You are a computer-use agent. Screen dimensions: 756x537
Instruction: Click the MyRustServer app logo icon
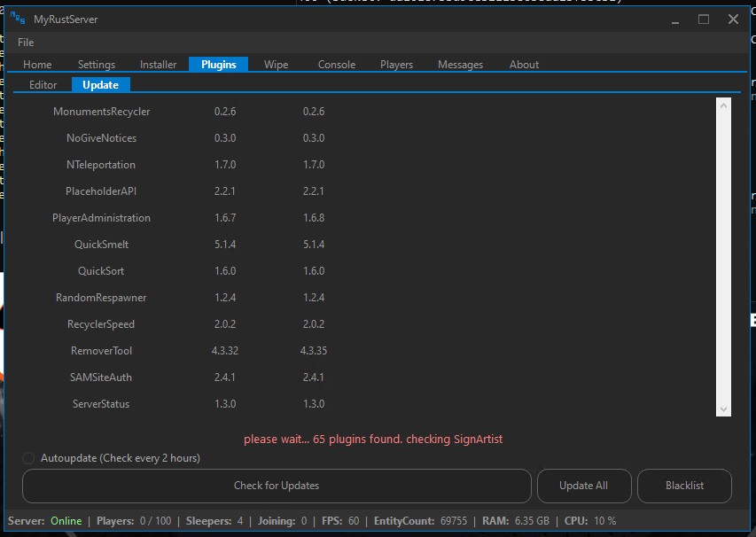pyautogui.click(x=17, y=19)
